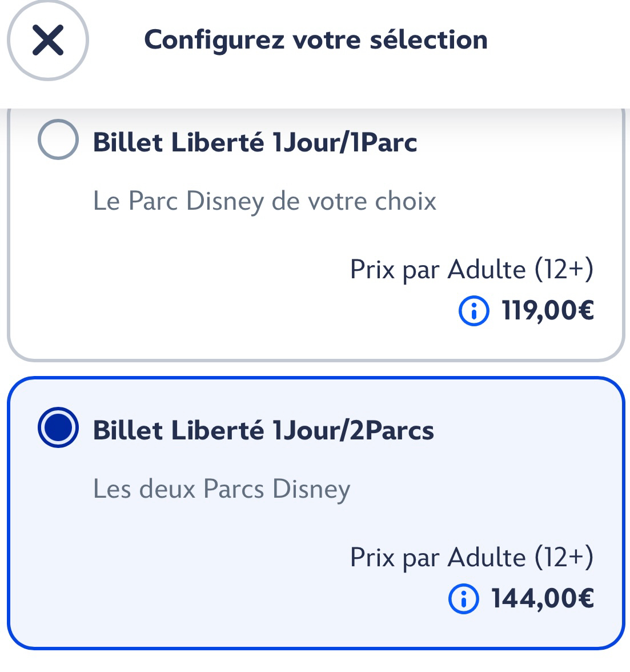The width and height of the screenshot is (630, 672).
Task: Select the Billet Liberté 1Jour/2Parcs radio button
Action: tap(58, 428)
